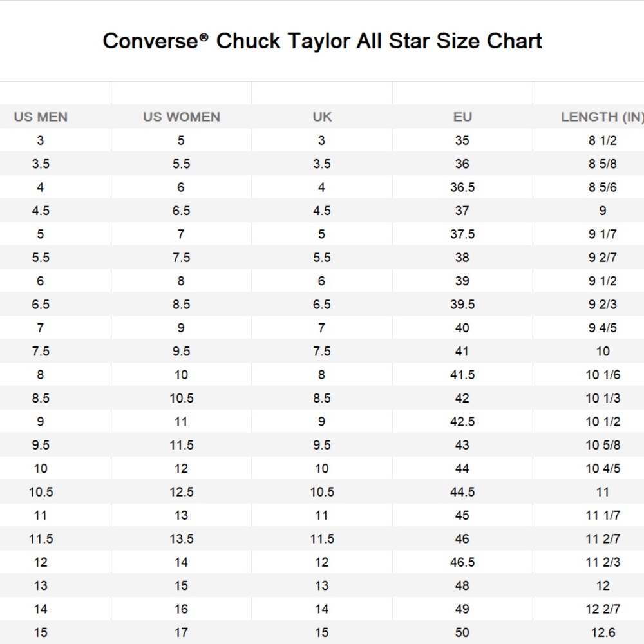The image size is (644, 644).
Task: Click the chart title Converse Chuck Taylor All Star
Action: 322,41
